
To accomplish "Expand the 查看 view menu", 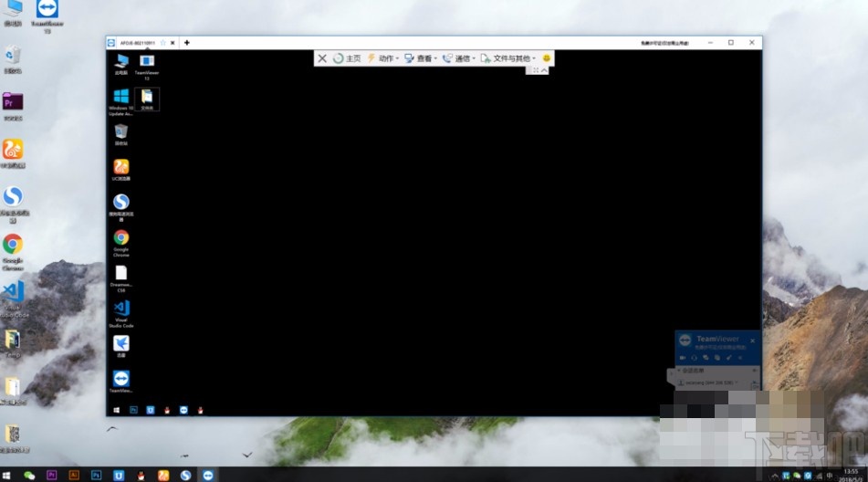I will coord(421,58).
